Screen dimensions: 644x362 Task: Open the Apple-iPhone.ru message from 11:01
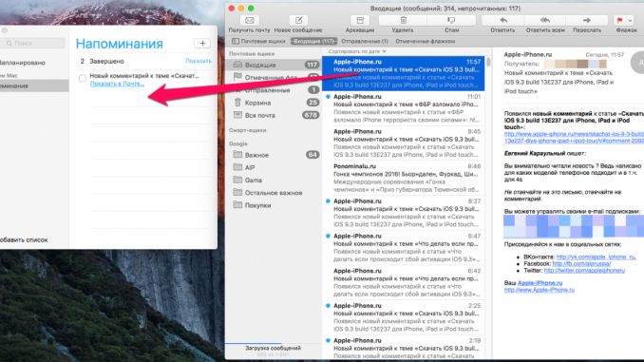click(x=404, y=108)
